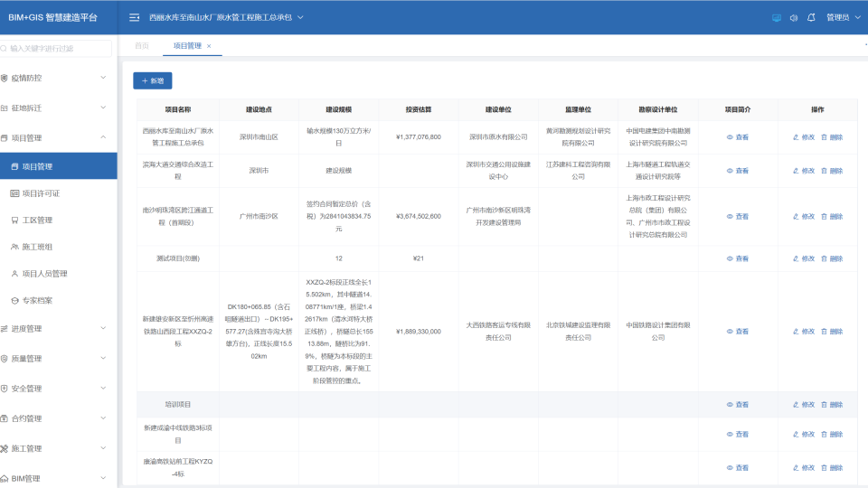View 项目简介 for 滨海大道交通综合改造工程 (eye icon)
The width and height of the screenshot is (868, 488).
pos(731,171)
